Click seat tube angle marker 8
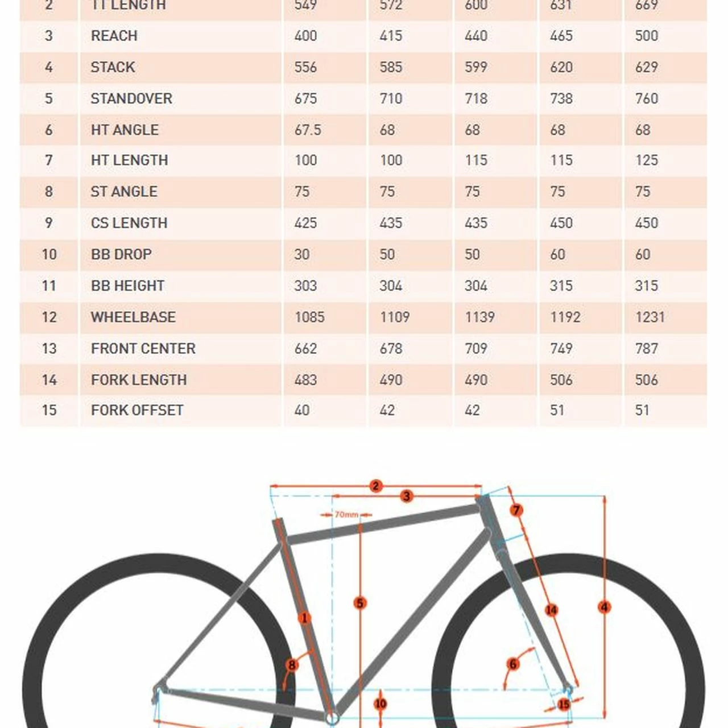728x728 pixels. [292, 665]
